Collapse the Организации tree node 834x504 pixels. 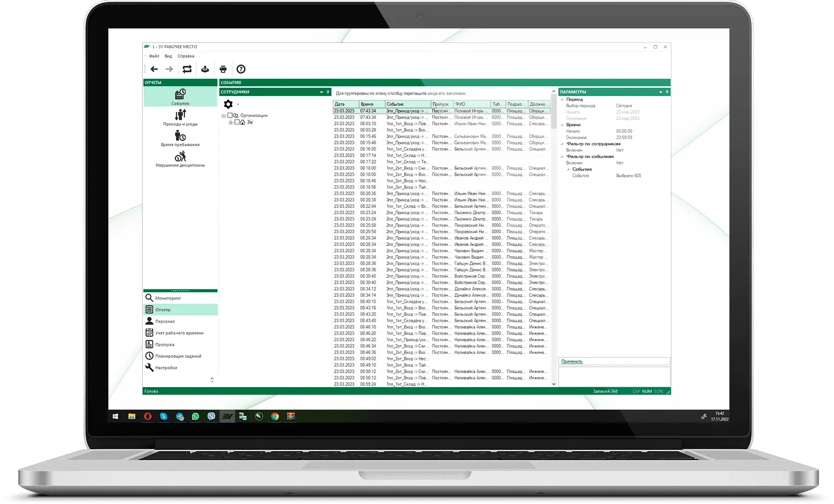[224, 116]
